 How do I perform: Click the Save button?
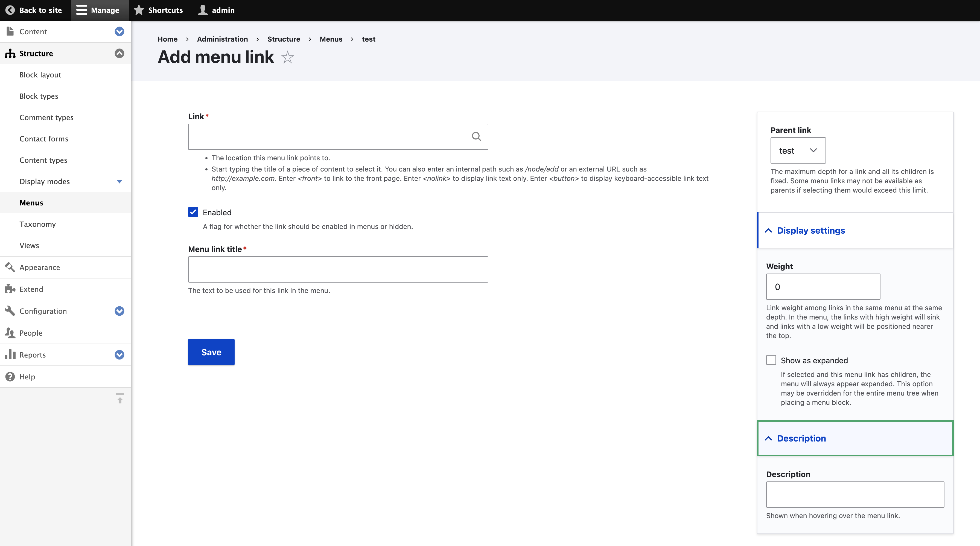tap(211, 352)
